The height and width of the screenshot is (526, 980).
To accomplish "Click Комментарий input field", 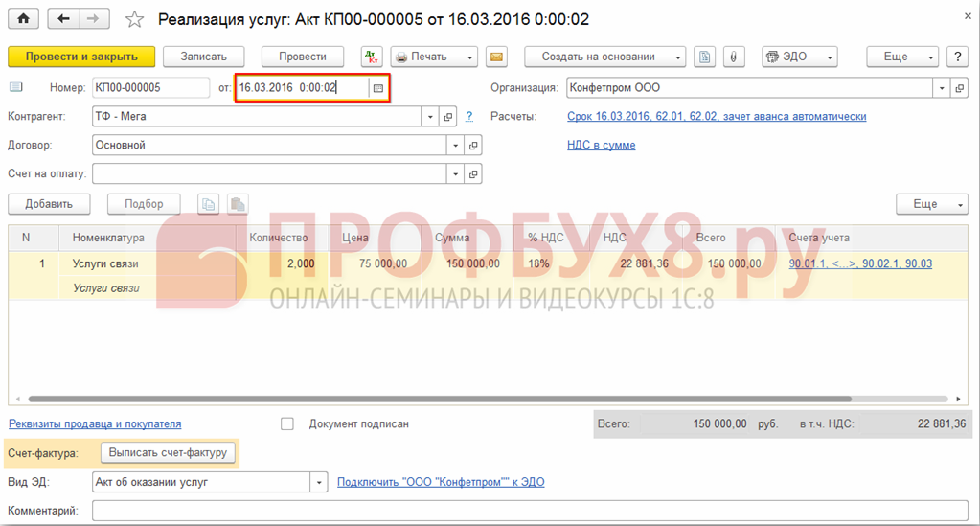I will (530, 511).
